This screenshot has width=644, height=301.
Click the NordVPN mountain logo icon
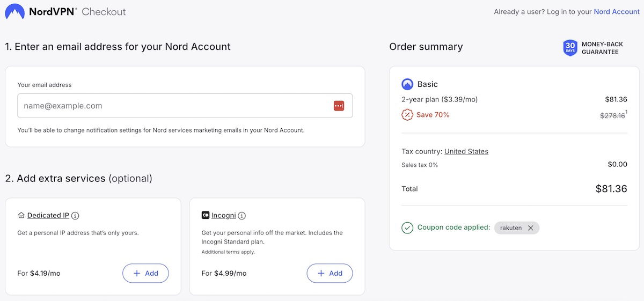[x=14, y=11]
